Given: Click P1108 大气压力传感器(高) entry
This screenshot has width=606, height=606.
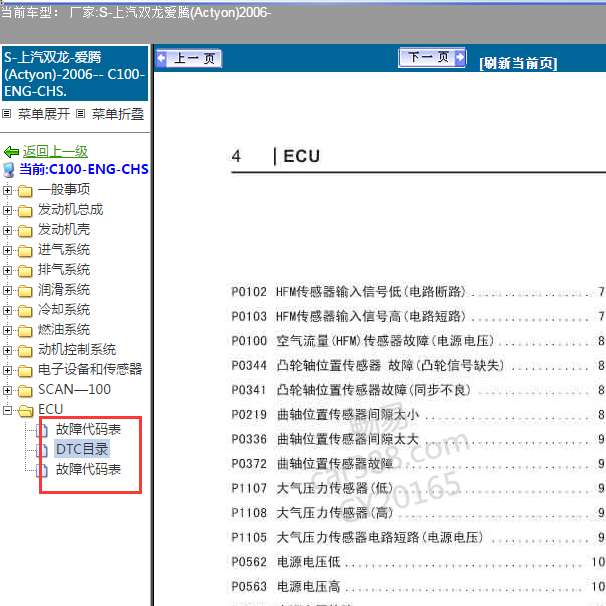Looking at the screenshot, I should click(417, 513).
